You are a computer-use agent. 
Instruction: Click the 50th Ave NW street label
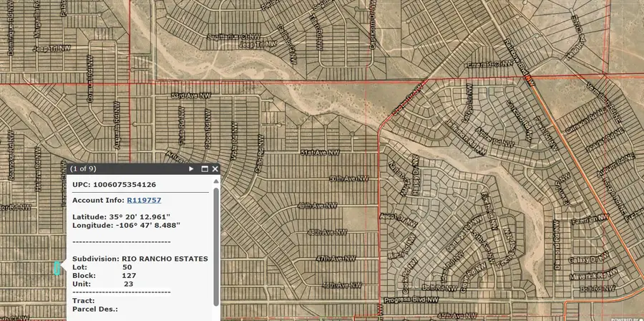349,179
